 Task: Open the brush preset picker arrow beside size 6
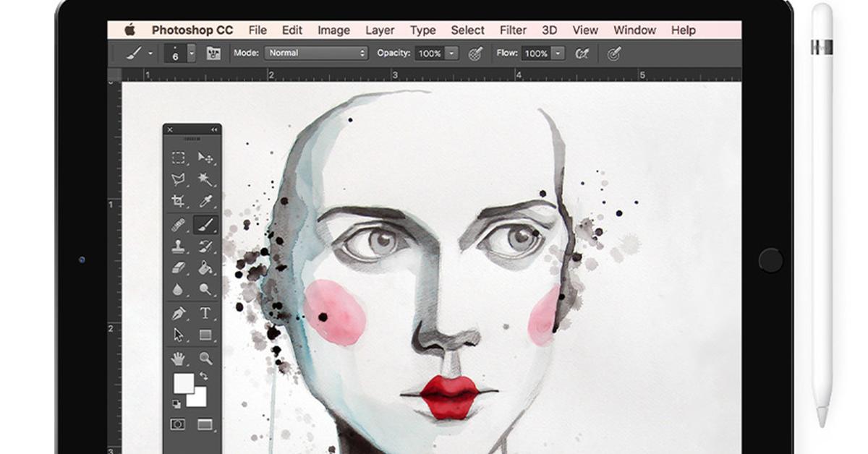[192, 53]
